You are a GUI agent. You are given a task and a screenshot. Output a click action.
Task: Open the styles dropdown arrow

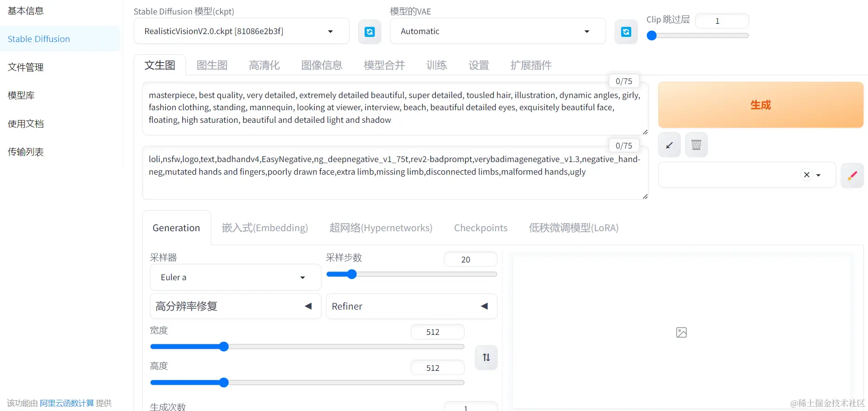click(x=818, y=175)
